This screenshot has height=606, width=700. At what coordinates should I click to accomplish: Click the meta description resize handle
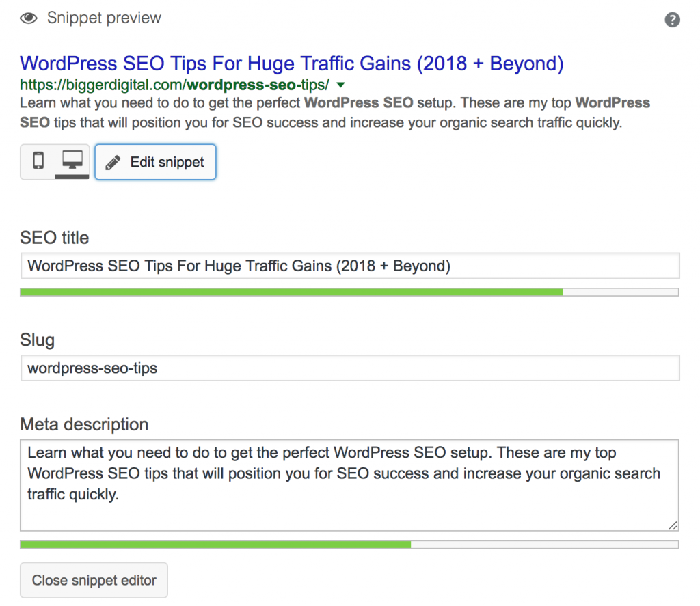(673, 525)
